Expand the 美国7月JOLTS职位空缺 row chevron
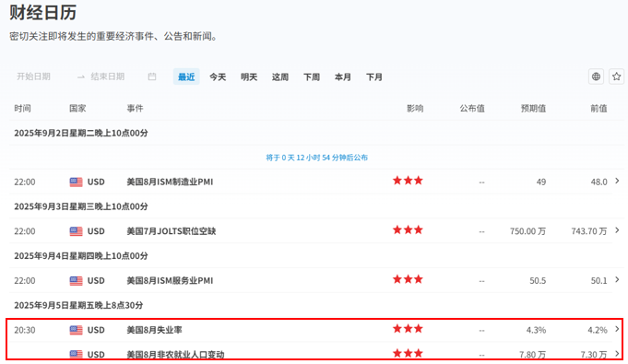 click(617, 230)
